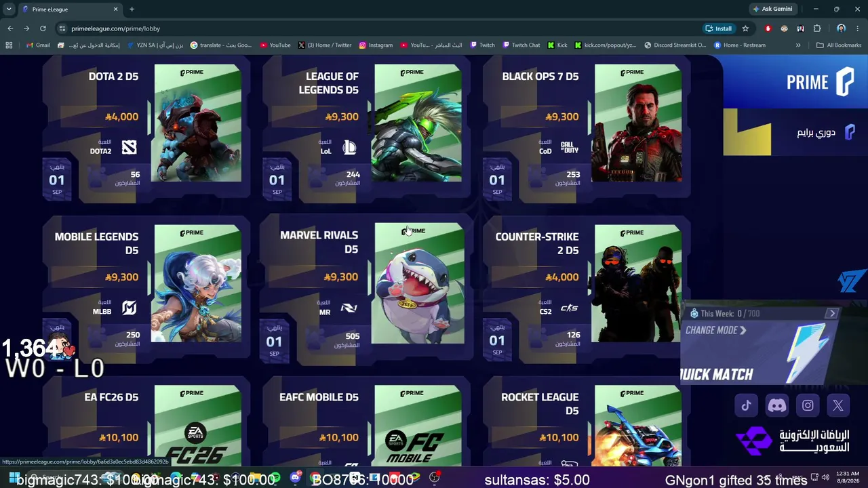Open the Discord social link
The image size is (868, 488).
pyautogui.click(x=777, y=405)
